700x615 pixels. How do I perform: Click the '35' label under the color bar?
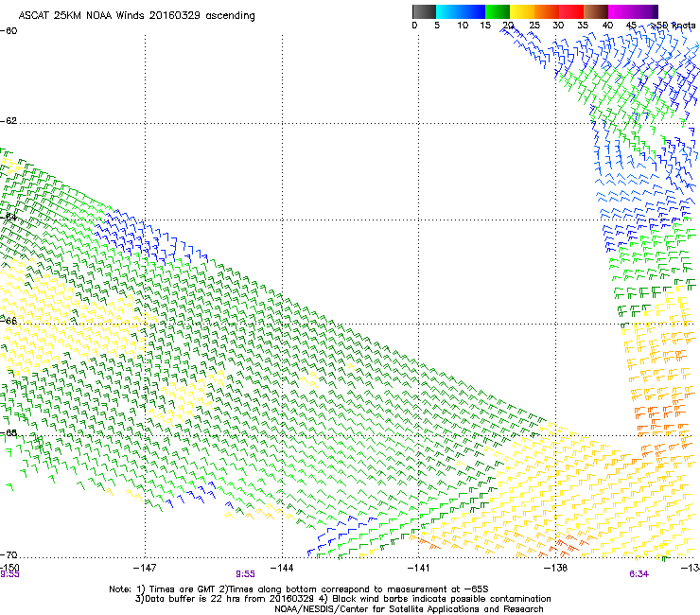tap(583, 26)
